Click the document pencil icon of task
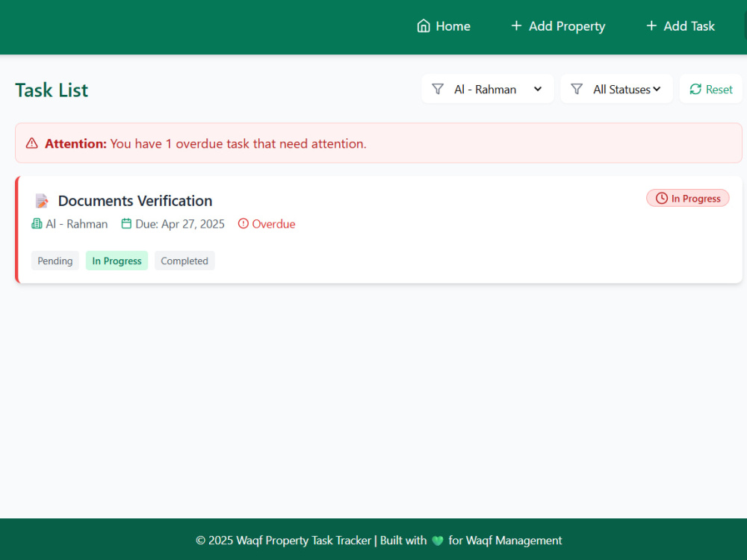This screenshot has height=560, width=747. pyautogui.click(x=42, y=201)
